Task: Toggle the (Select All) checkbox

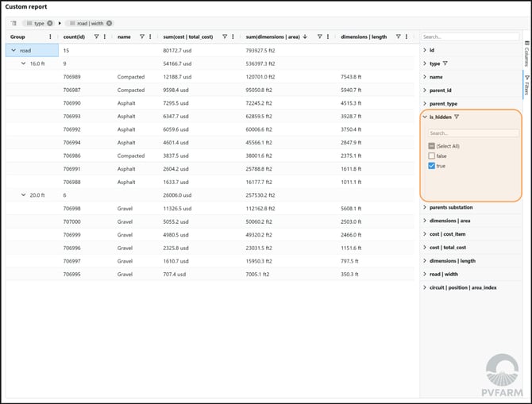Action: click(432, 146)
